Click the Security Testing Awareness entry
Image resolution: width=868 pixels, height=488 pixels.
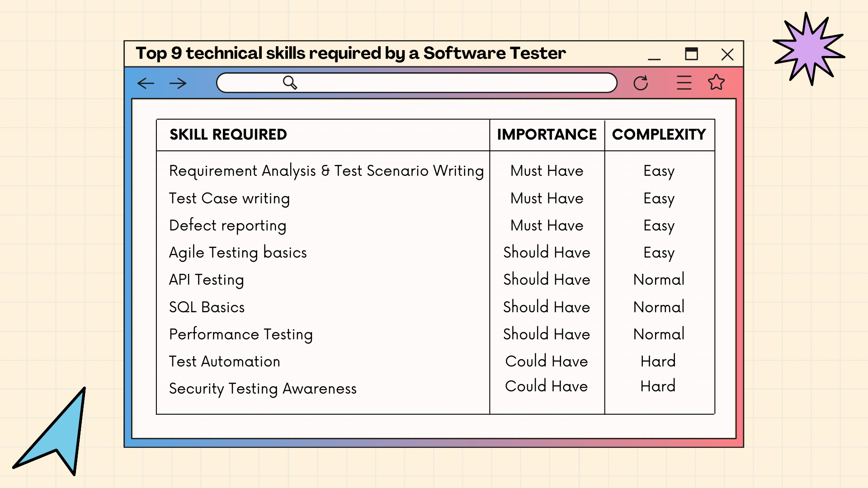[x=263, y=389]
